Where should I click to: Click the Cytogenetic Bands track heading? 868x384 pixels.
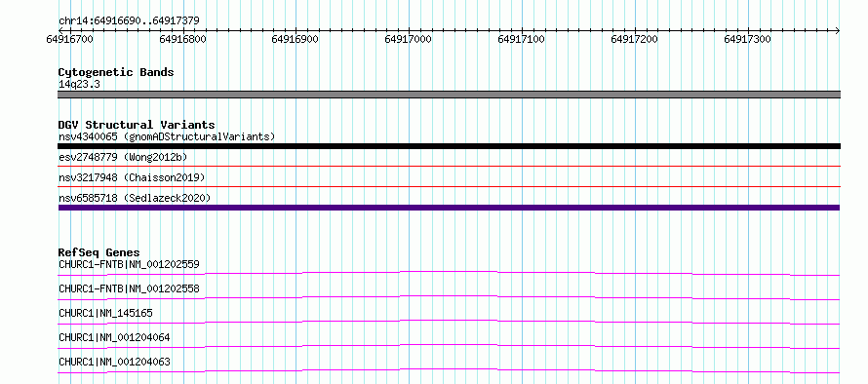(x=116, y=72)
